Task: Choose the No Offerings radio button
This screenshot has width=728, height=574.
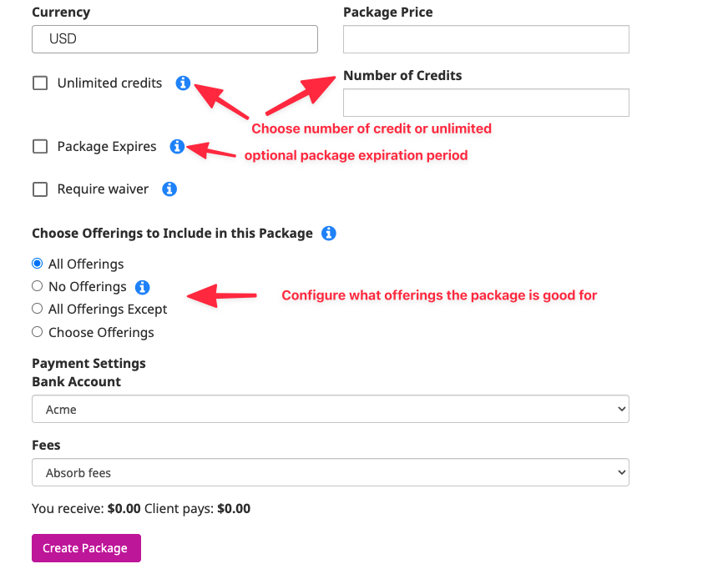Action: (x=37, y=286)
